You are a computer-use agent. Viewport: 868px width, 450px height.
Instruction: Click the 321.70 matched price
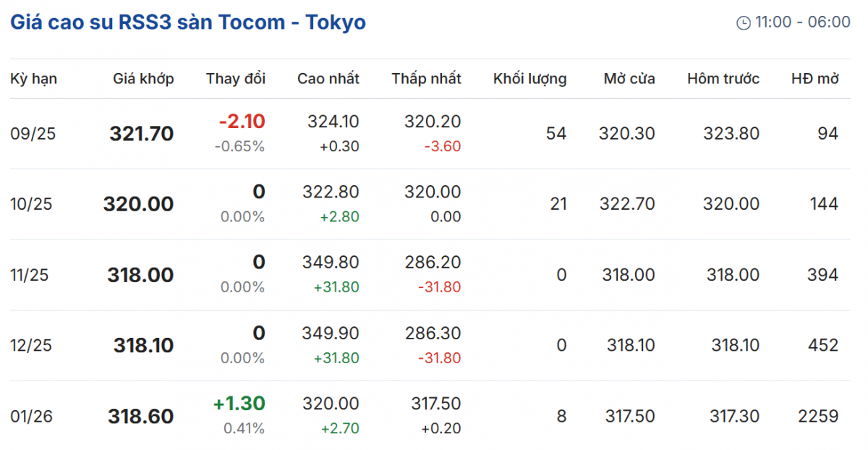(142, 134)
